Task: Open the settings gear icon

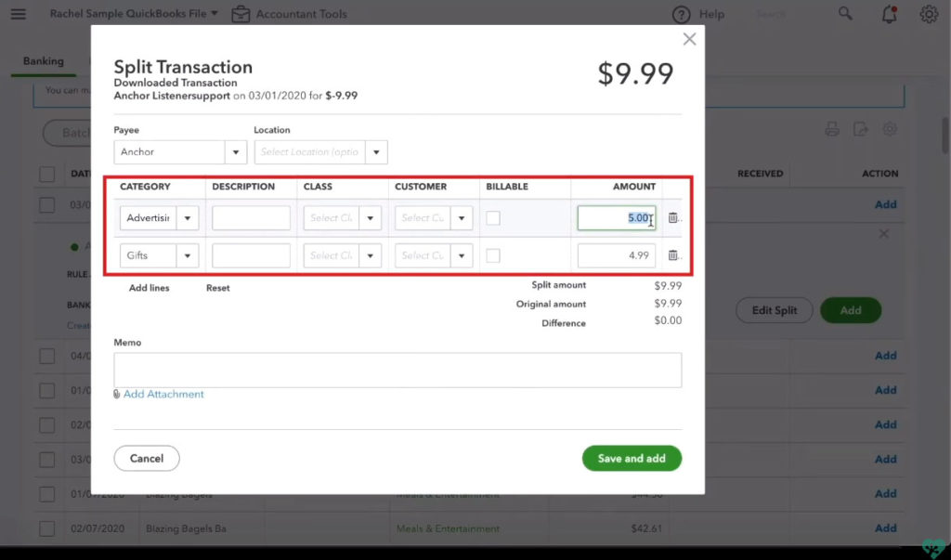Action: pyautogui.click(x=928, y=14)
